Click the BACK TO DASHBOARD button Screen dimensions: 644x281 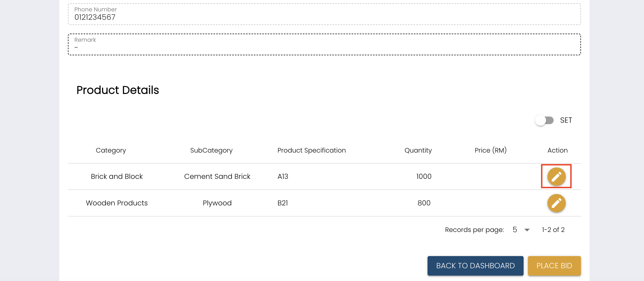475,266
